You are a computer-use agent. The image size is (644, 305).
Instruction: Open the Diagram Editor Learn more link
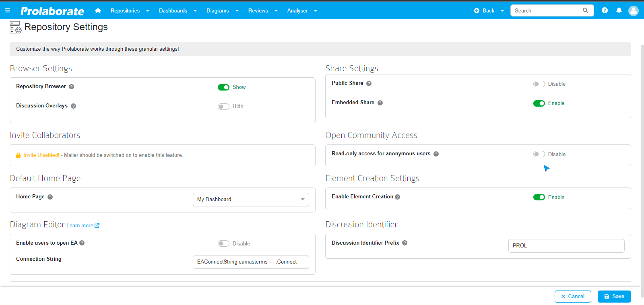pyautogui.click(x=83, y=226)
